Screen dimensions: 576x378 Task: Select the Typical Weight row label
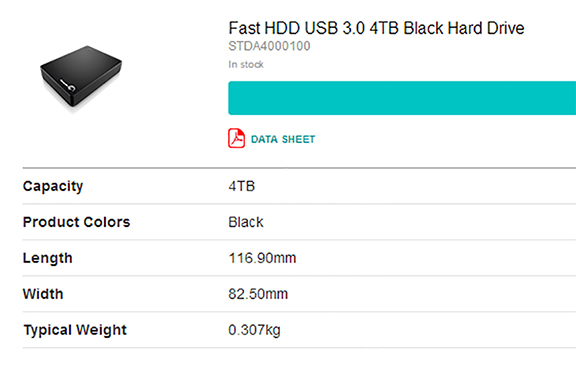[x=75, y=330]
